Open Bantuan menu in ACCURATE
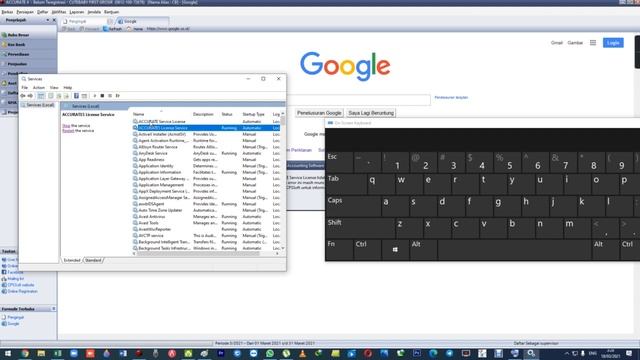This screenshot has height=360, width=640. (111, 12)
